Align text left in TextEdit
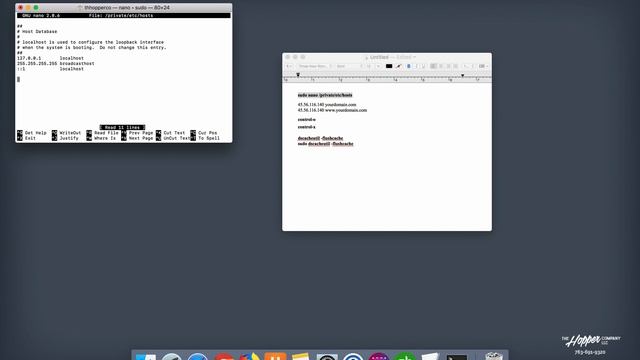Viewport: 640px width, 360px height. [x=433, y=66]
